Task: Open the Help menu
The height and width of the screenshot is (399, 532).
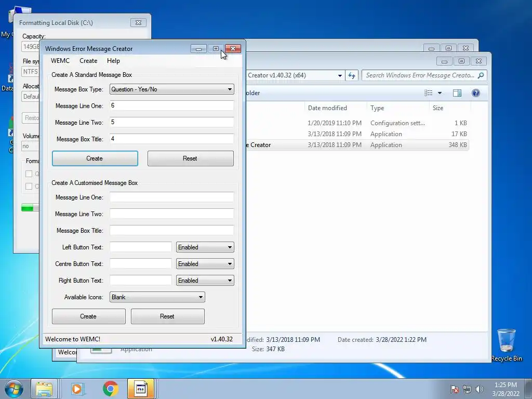Action: click(x=113, y=61)
